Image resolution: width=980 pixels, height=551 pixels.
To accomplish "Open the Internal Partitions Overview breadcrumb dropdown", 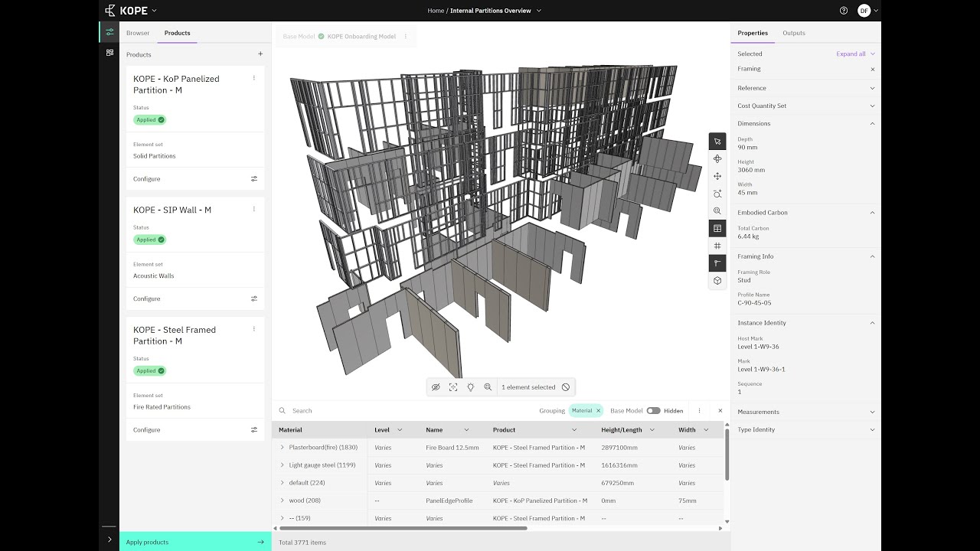I will coord(539,11).
